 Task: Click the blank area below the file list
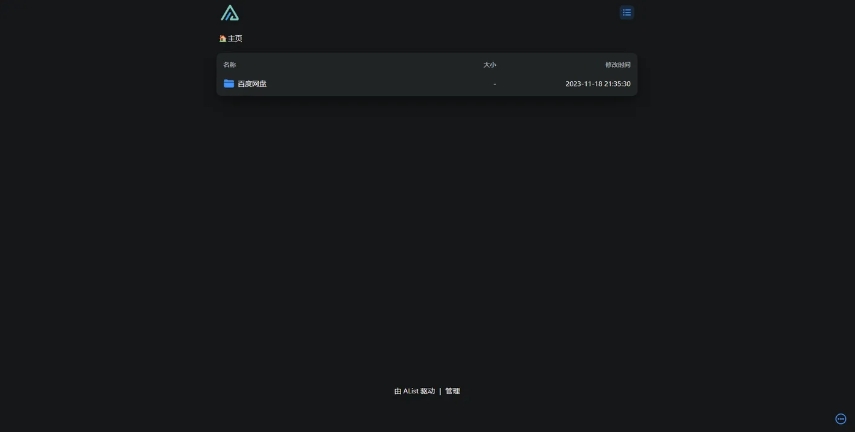pos(427,229)
